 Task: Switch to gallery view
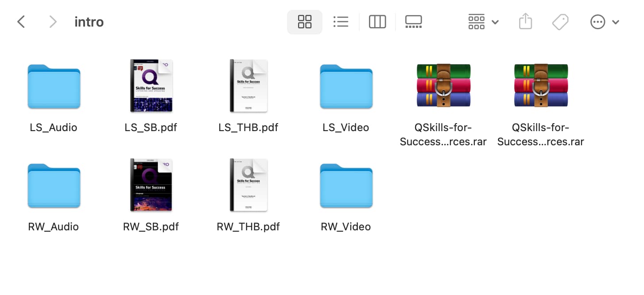tap(414, 22)
